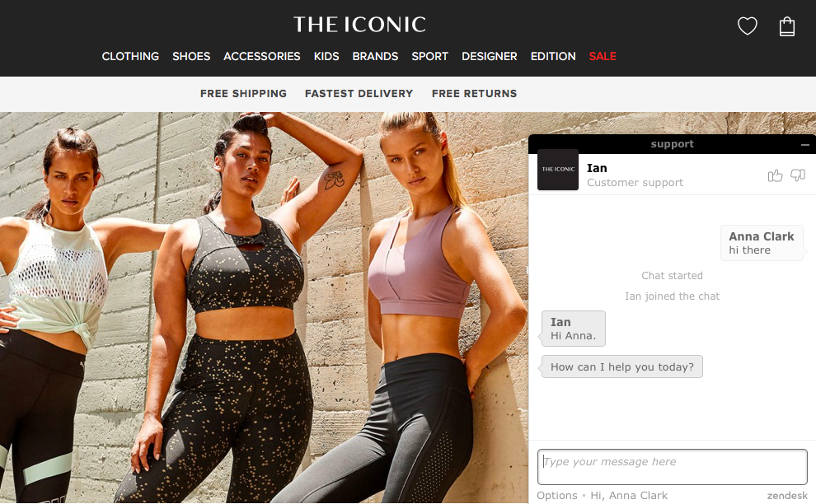Image resolution: width=816 pixels, height=504 pixels.
Task: Click THE ICONIC avatar in chat header
Action: pyautogui.click(x=558, y=170)
